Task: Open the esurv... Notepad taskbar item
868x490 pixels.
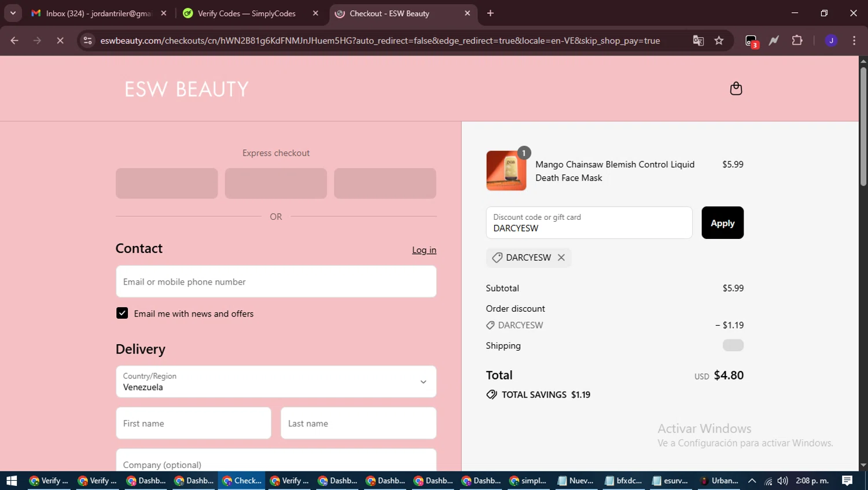Action: (x=670, y=481)
